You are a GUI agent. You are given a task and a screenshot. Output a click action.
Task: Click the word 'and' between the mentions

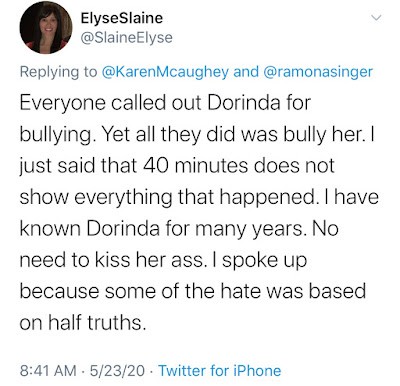pos(246,71)
